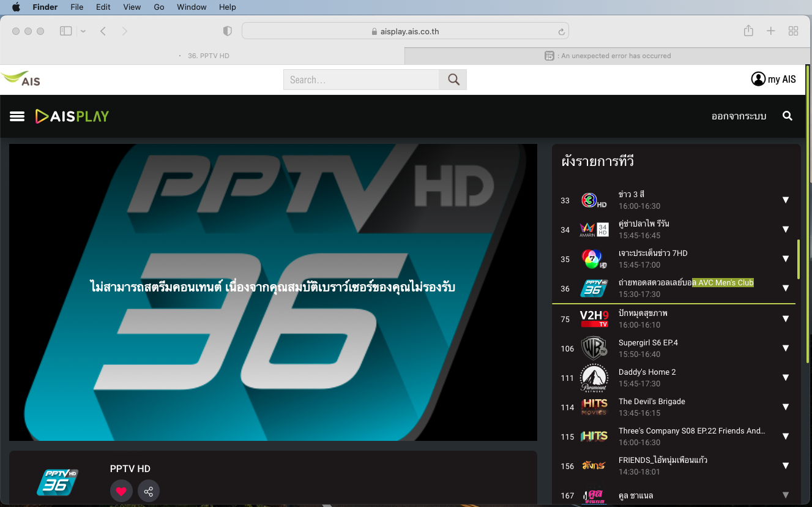Screen dimensions: 812x507
Task: Select Paramount Network channel logo
Action: pos(594,378)
